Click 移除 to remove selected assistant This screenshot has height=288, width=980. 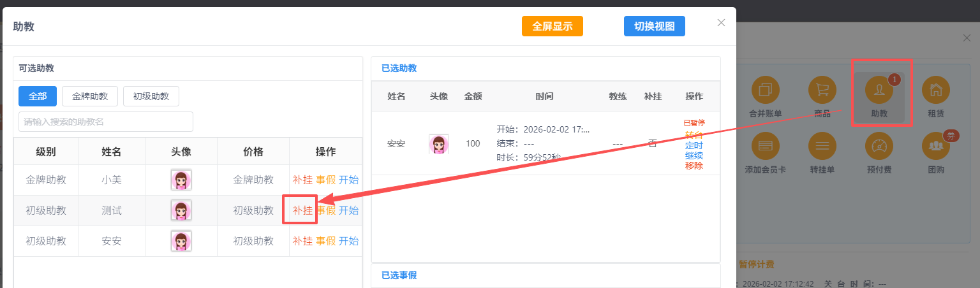pos(694,166)
